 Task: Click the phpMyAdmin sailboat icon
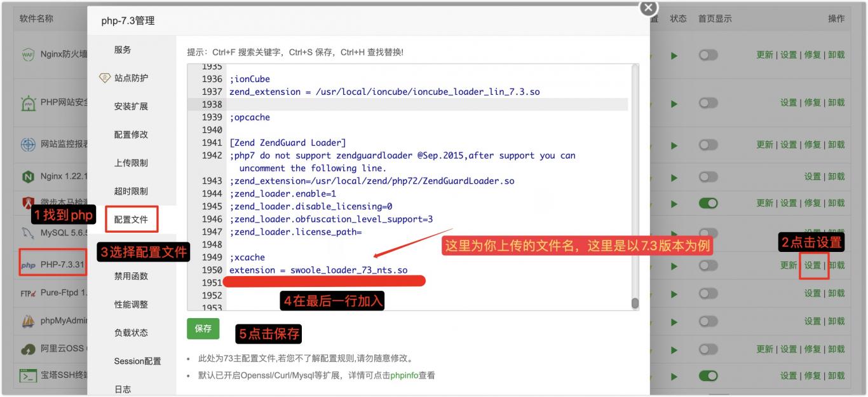click(28, 321)
